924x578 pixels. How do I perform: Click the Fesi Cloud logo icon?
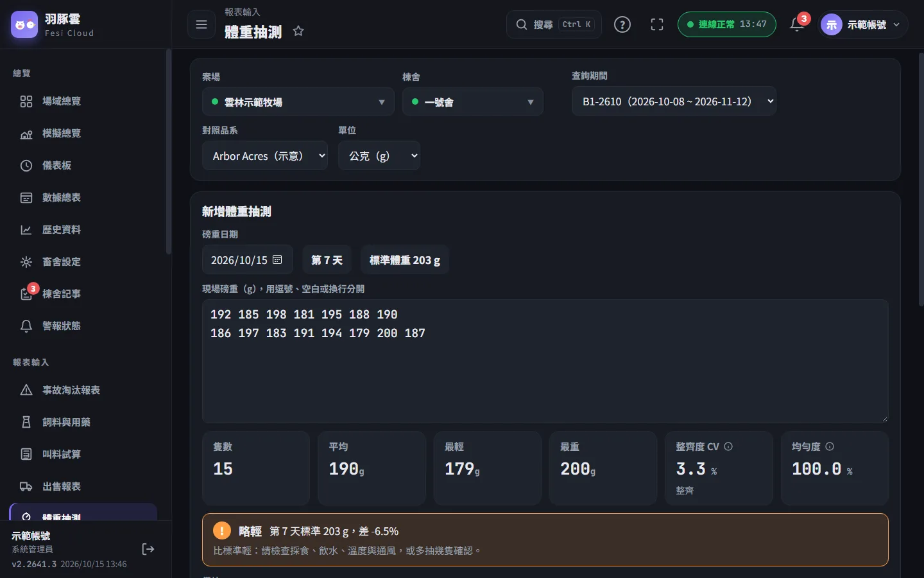(24, 24)
